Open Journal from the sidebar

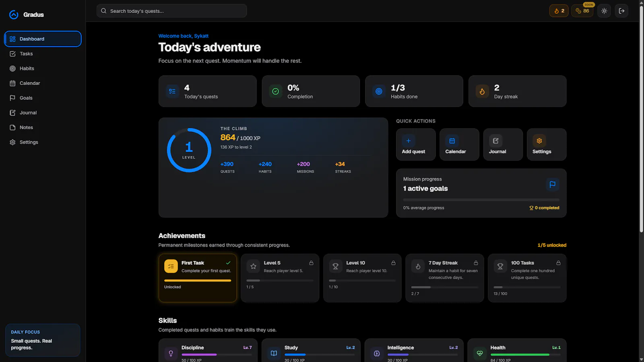point(43,113)
